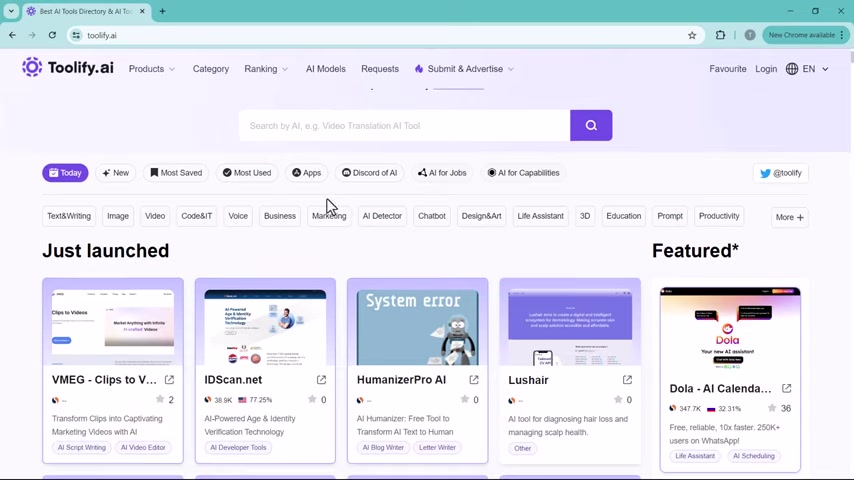This screenshot has width=854, height=480.
Task: Click the Toolify.ai logo
Action: coord(68,68)
